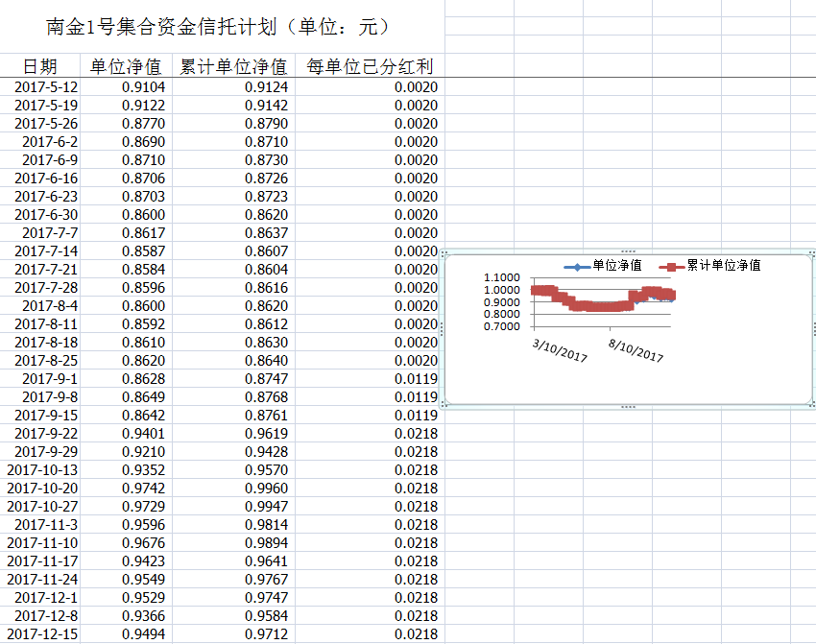Screen dimensions: 816x644
Task: Click the chart's top-center resize handle
Action: click(628, 251)
